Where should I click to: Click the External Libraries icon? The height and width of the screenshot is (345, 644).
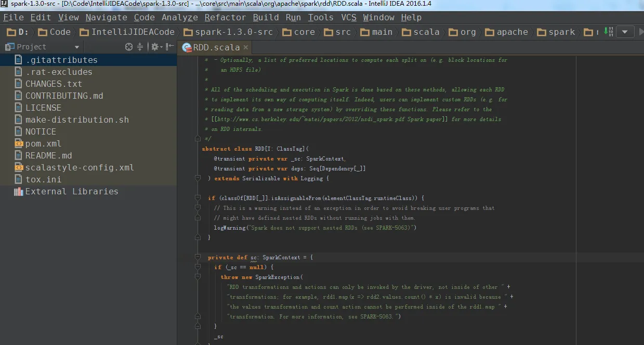18,192
